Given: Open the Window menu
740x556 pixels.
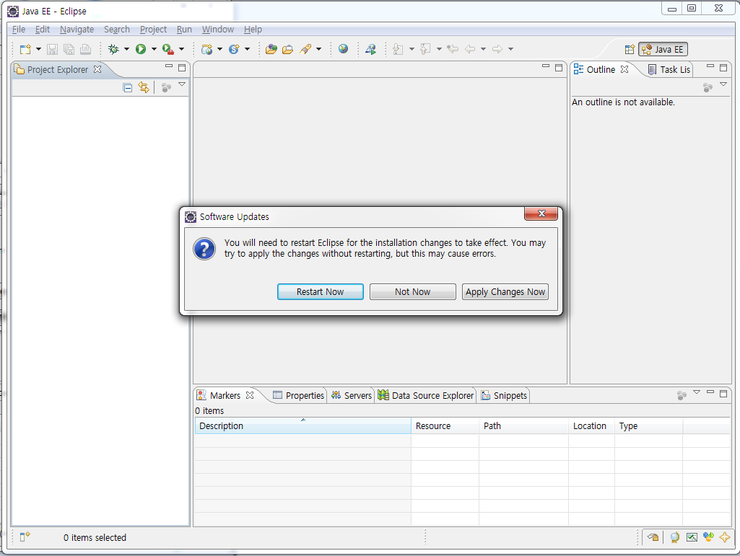Looking at the screenshot, I should (x=218, y=29).
